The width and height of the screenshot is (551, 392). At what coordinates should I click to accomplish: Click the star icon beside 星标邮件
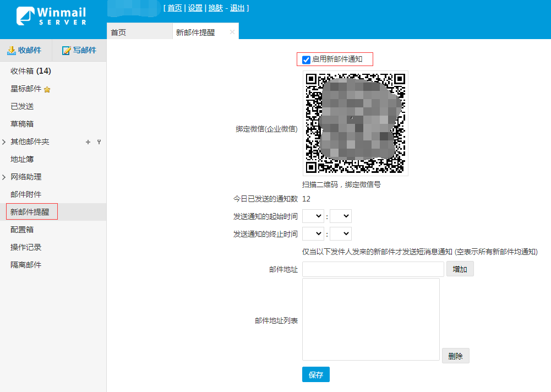click(x=47, y=89)
